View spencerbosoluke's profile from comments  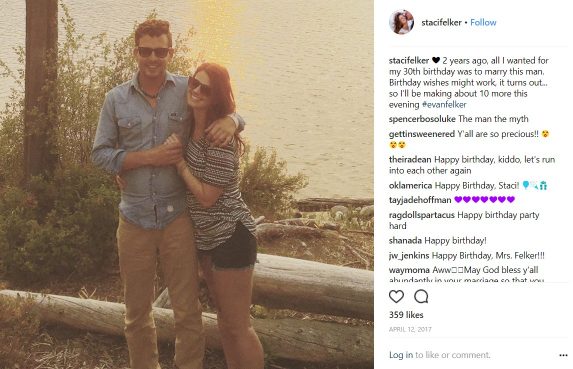pyautogui.click(x=422, y=119)
